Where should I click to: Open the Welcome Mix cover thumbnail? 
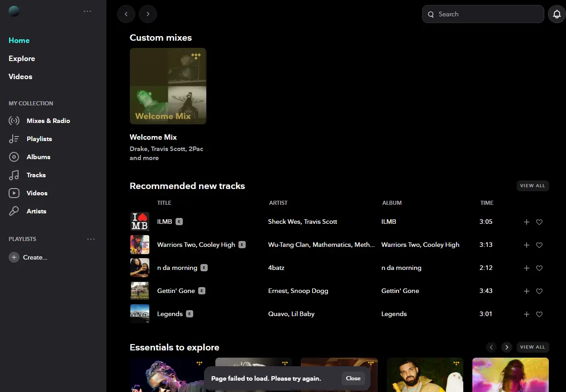pos(168,86)
